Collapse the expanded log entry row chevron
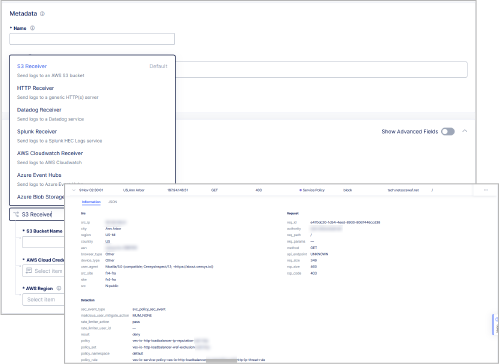Image resolution: width=499 pixels, height=364 pixels. [74, 190]
